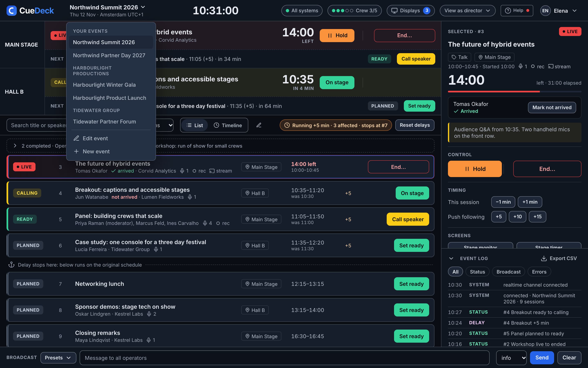Click the plus icon next to New event

[76, 151]
